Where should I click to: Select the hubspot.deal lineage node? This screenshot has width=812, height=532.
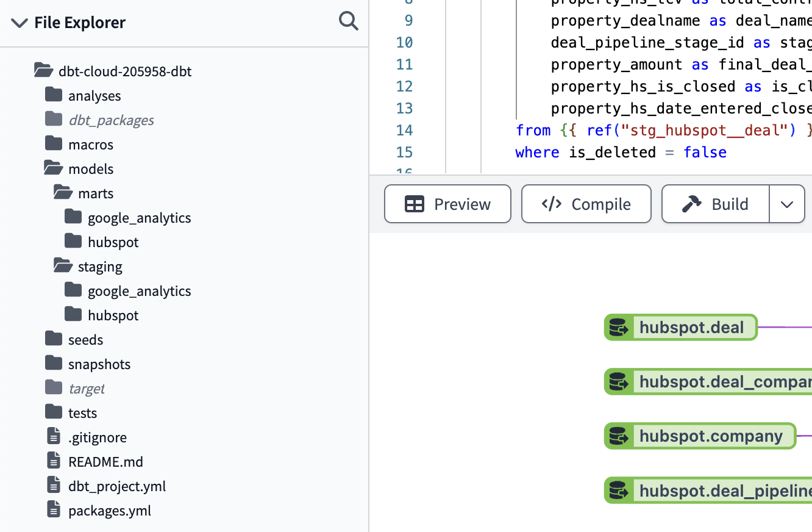pyautogui.click(x=692, y=327)
